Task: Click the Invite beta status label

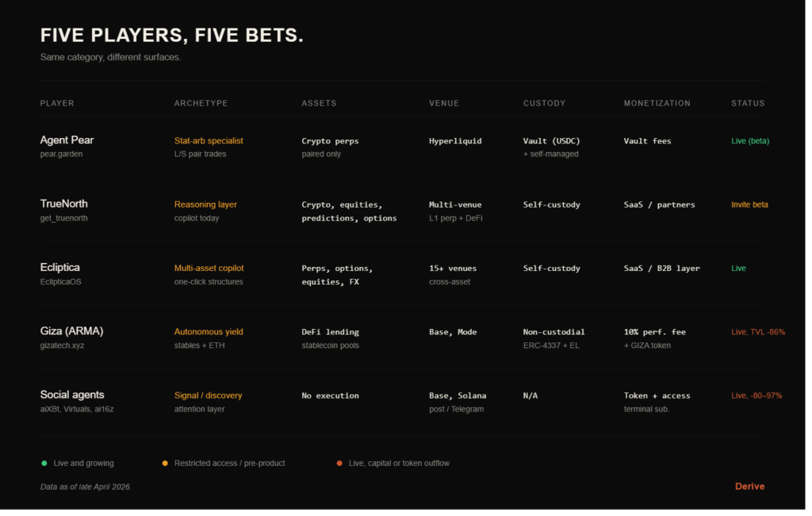Action: (x=749, y=204)
